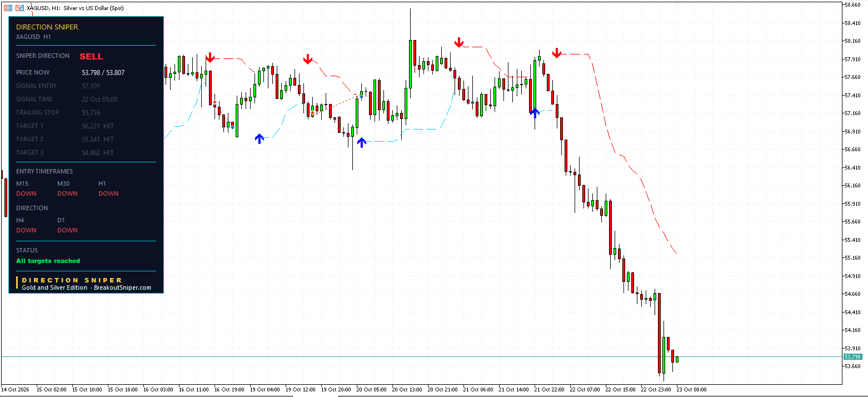The width and height of the screenshot is (868, 397).
Task: Click the All targets reached status text
Action: pos(48,261)
